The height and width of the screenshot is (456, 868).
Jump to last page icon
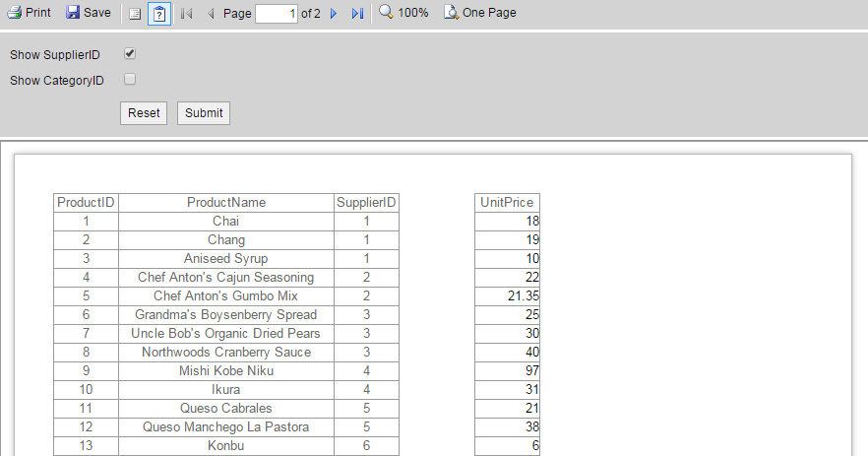[357, 14]
